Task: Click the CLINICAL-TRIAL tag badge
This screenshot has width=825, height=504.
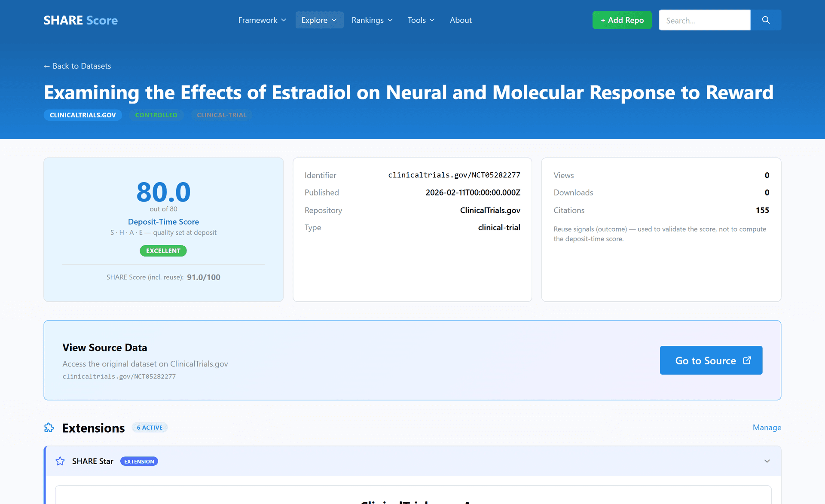Action: tap(222, 115)
